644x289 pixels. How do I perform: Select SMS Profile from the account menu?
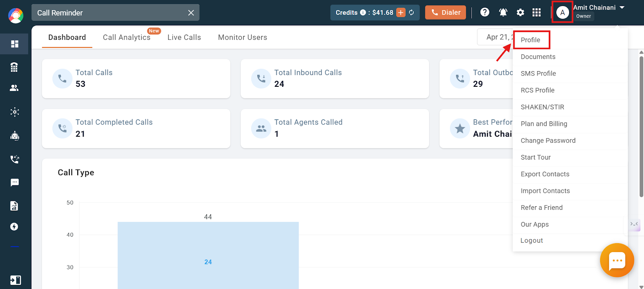click(x=539, y=74)
